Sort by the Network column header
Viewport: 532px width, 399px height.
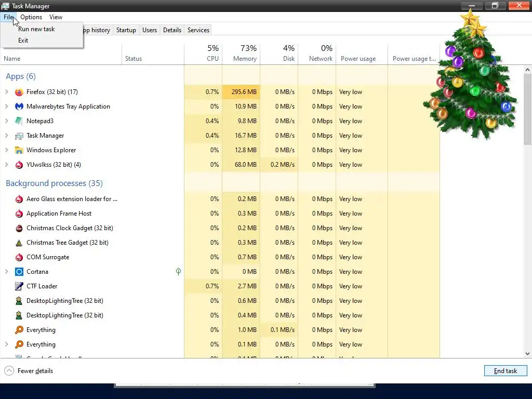point(317,54)
